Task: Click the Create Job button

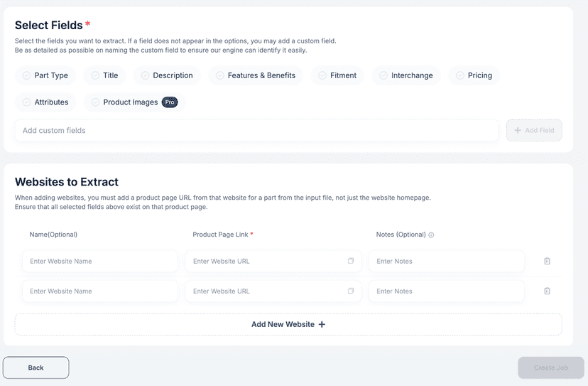Action: pos(551,368)
